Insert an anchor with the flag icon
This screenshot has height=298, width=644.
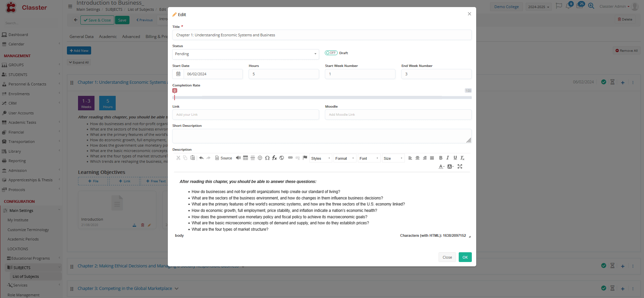[x=305, y=158]
